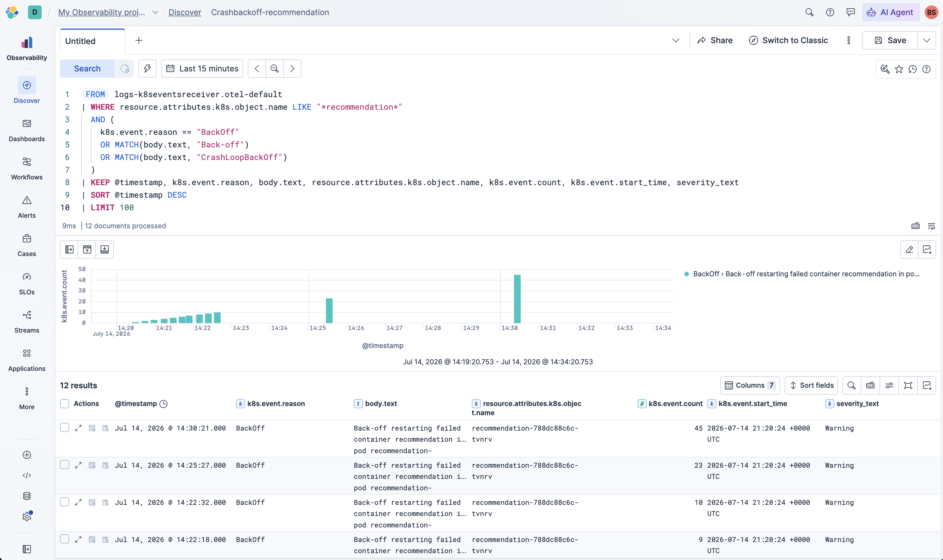
Task: Click the Save button
Action: point(890,40)
